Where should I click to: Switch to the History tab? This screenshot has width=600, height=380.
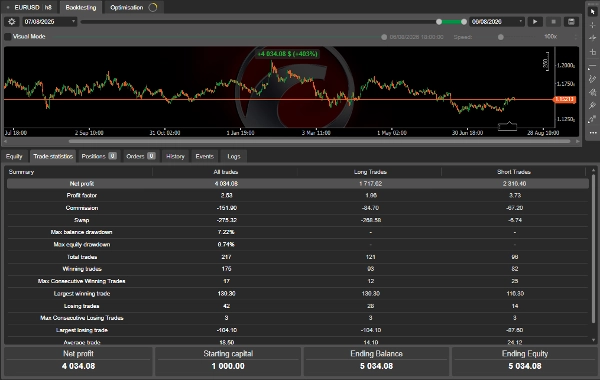175,156
